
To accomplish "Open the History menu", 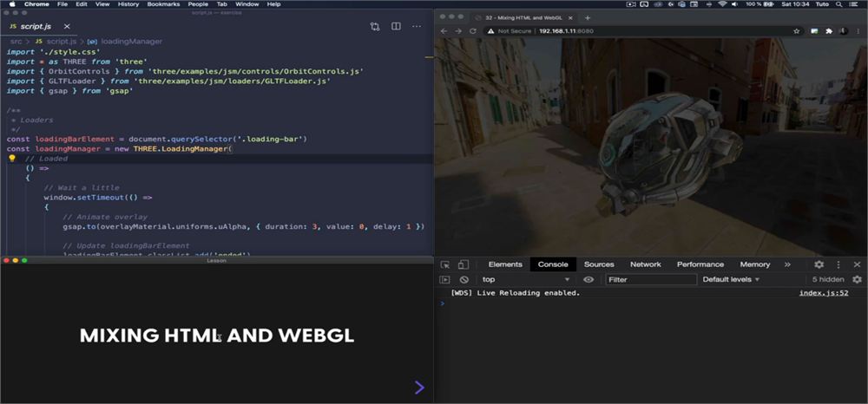I will pyautogui.click(x=128, y=3).
